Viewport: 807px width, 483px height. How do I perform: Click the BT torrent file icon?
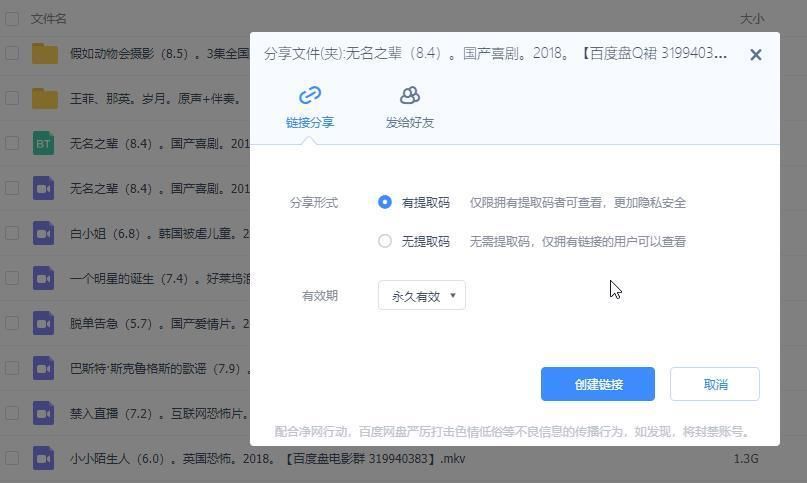point(44,143)
